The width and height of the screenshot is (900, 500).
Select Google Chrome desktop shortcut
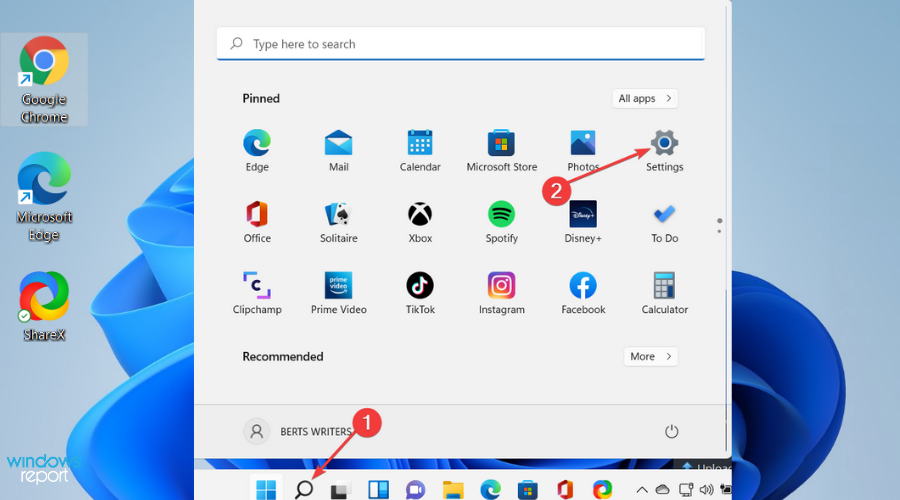[44, 79]
